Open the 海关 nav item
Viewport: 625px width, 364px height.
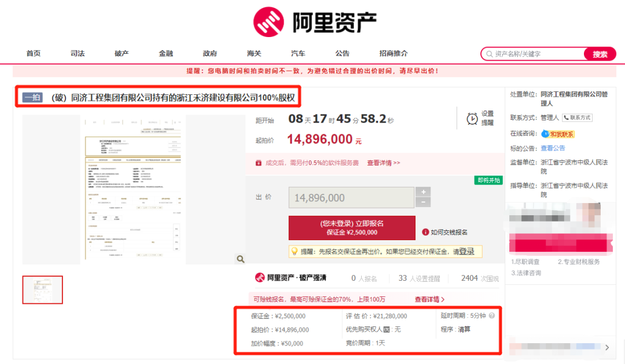254,53
